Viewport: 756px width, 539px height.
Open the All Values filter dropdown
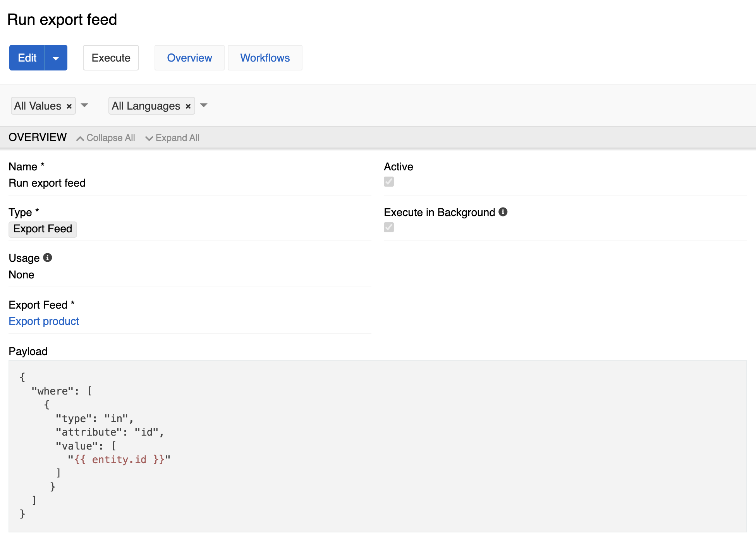[x=84, y=105]
